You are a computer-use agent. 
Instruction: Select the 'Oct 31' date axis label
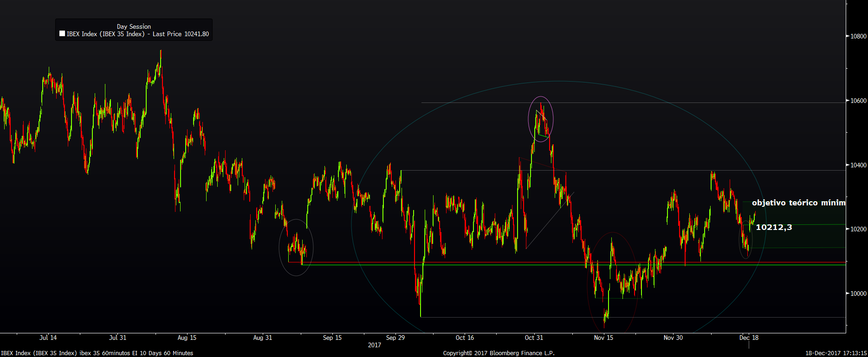coord(534,338)
